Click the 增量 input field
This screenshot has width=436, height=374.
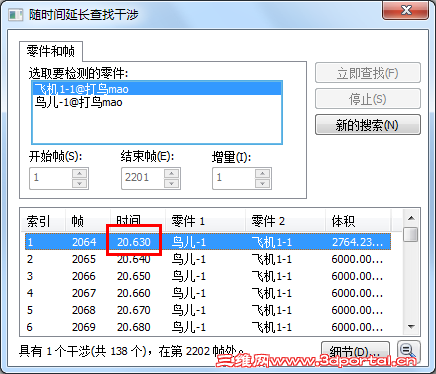coord(234,177)
